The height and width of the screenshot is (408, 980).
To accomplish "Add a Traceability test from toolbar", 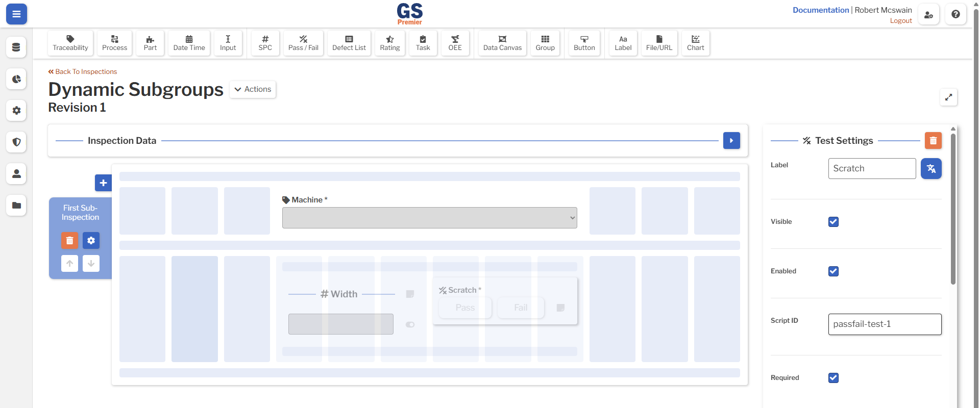I will tap(70, 43).
